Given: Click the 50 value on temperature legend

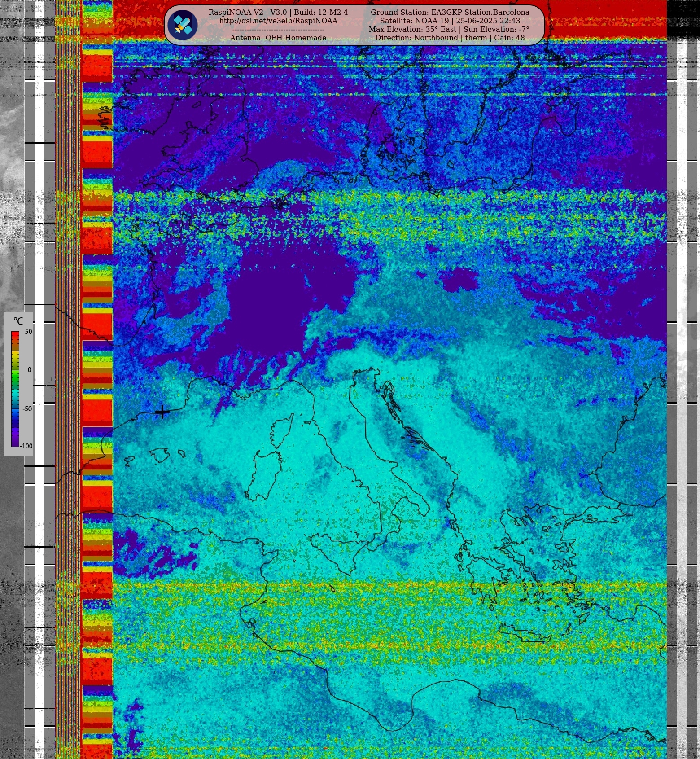Looking at the screenshot, I should click(x=28, y=332).
